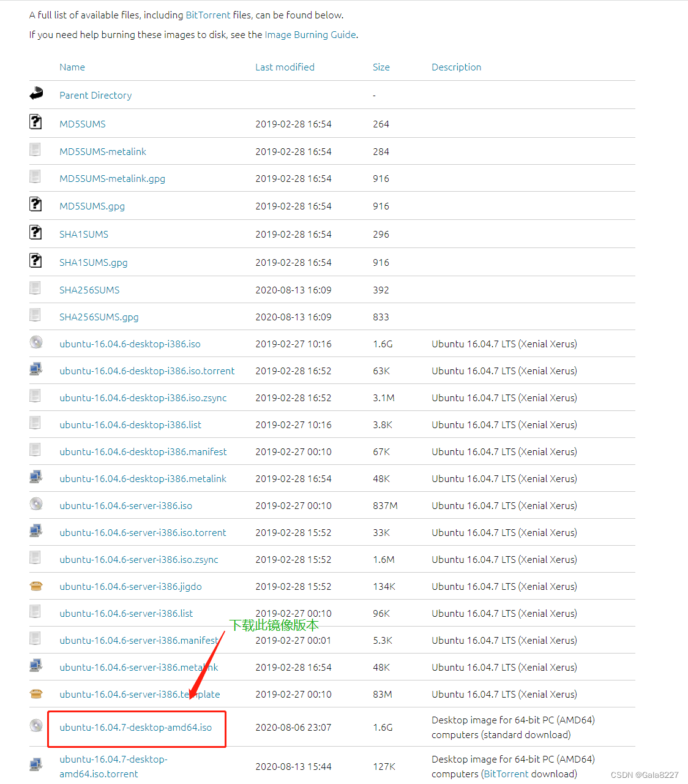Screen dimensions: 688x784
Task: Download ubuntu-16.04.7-desktop-amd64.iso.torrent file
Action: click(x=113, y=766)
